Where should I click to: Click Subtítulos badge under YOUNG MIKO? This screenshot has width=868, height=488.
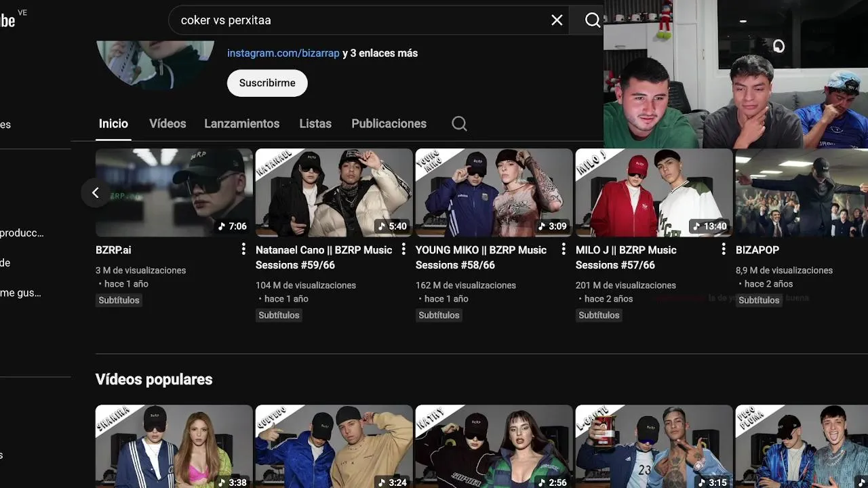439,315
